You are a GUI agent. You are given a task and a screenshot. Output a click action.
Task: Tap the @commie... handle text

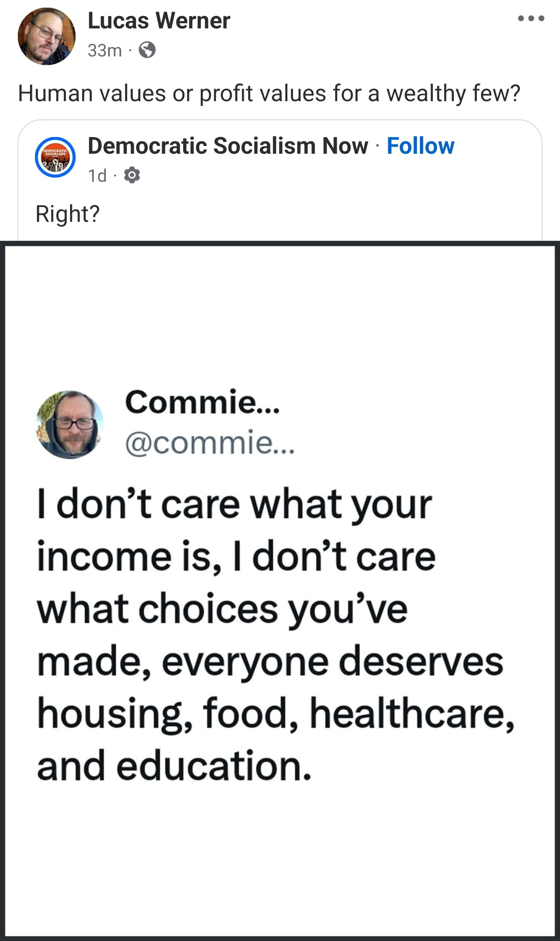(x=210, y=443)
